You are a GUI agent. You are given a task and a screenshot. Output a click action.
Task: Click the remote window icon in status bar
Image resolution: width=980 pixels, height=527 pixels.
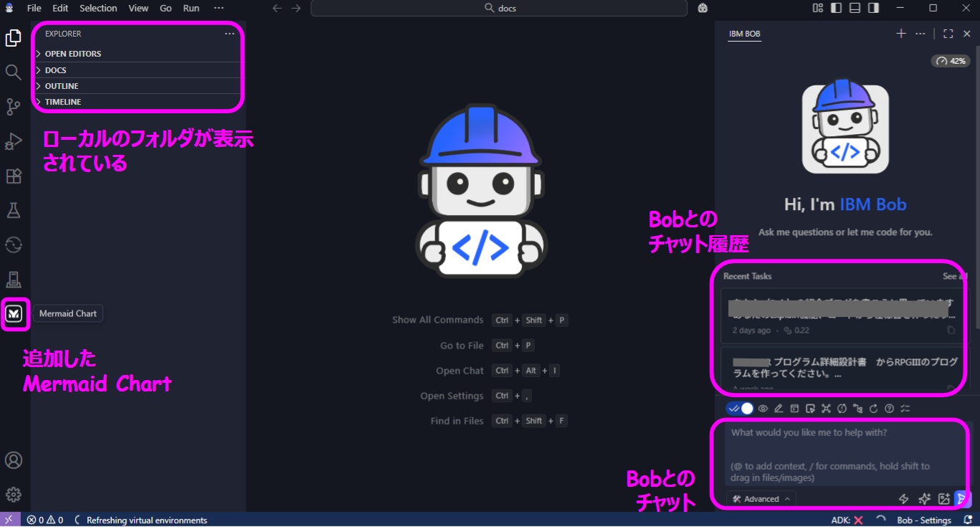(10, 520)
